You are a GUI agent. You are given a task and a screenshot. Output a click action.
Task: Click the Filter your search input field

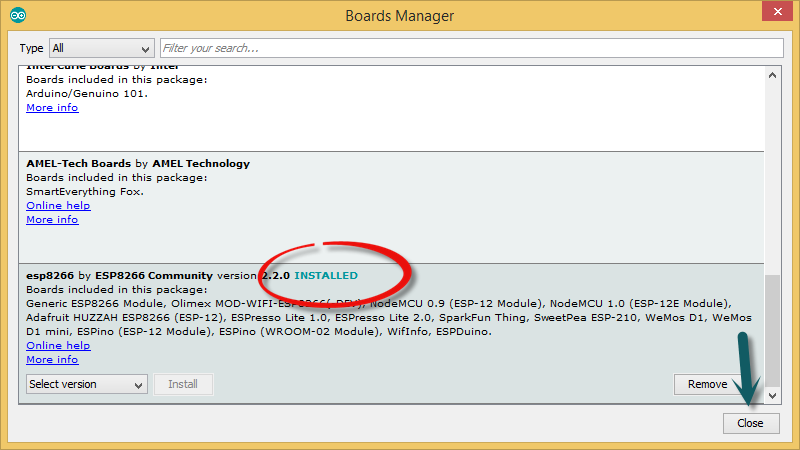[x=471, y=48]
